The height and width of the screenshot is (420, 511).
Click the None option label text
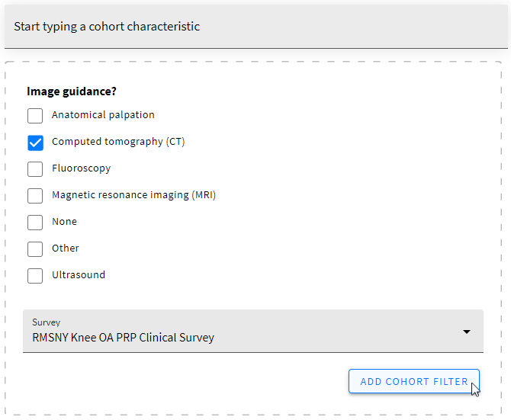pos(64,222)
